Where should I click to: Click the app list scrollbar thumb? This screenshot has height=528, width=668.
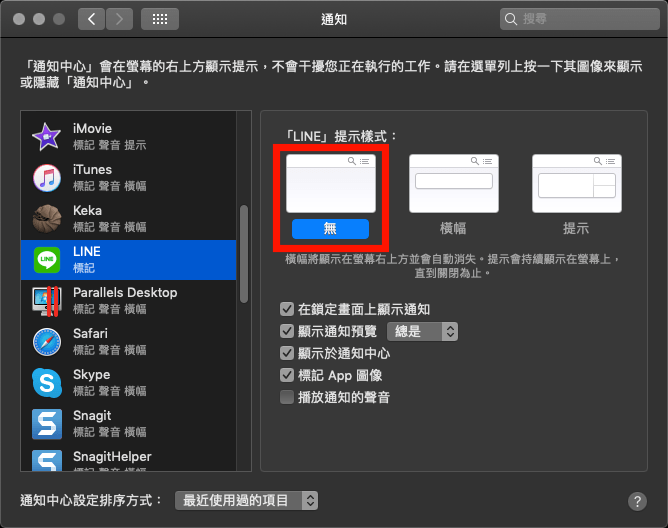[x=244, y=254]
